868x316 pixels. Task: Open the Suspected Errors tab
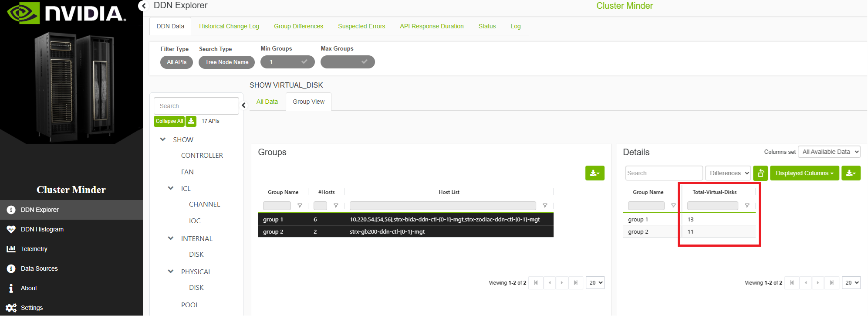click(x=361, y=26)
